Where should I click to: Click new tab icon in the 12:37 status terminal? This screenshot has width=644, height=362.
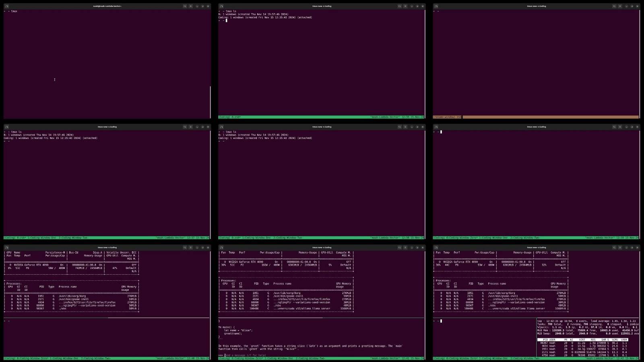[x=7, y=127]
